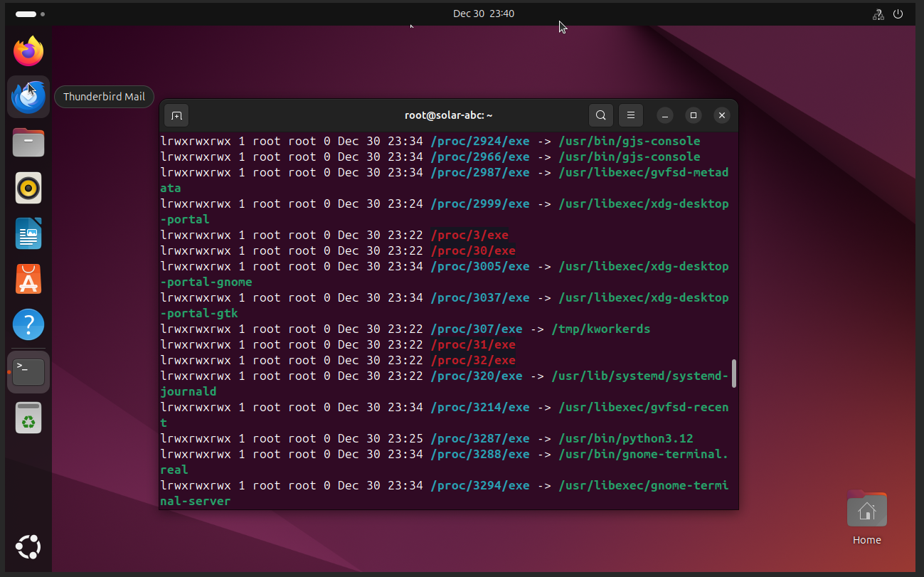
Task: Click the /proc/2999/exe entry
Action: pos(480,203)
